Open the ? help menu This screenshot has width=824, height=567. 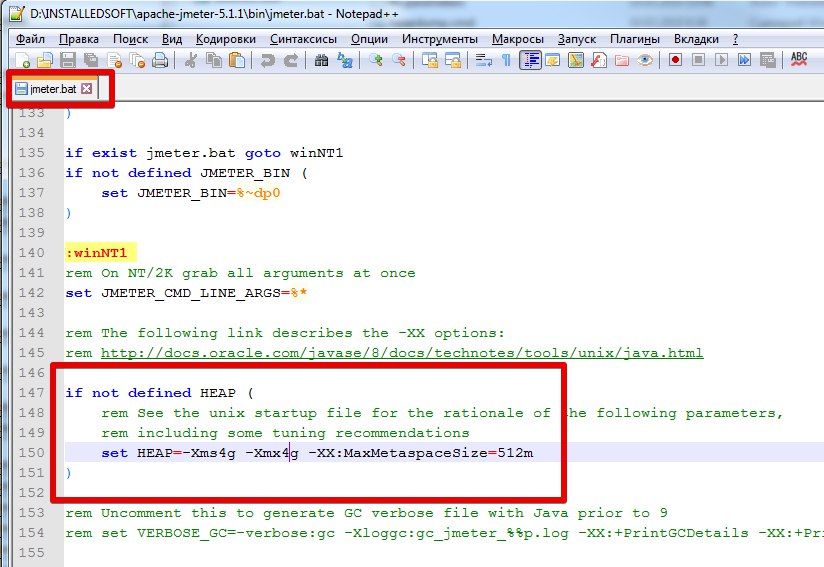735,39
